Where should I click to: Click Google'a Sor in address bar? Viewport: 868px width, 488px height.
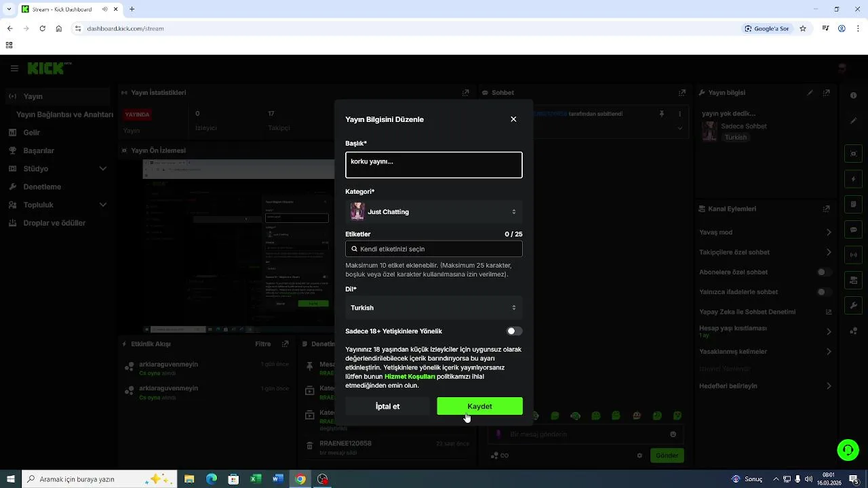pos(767,28)
